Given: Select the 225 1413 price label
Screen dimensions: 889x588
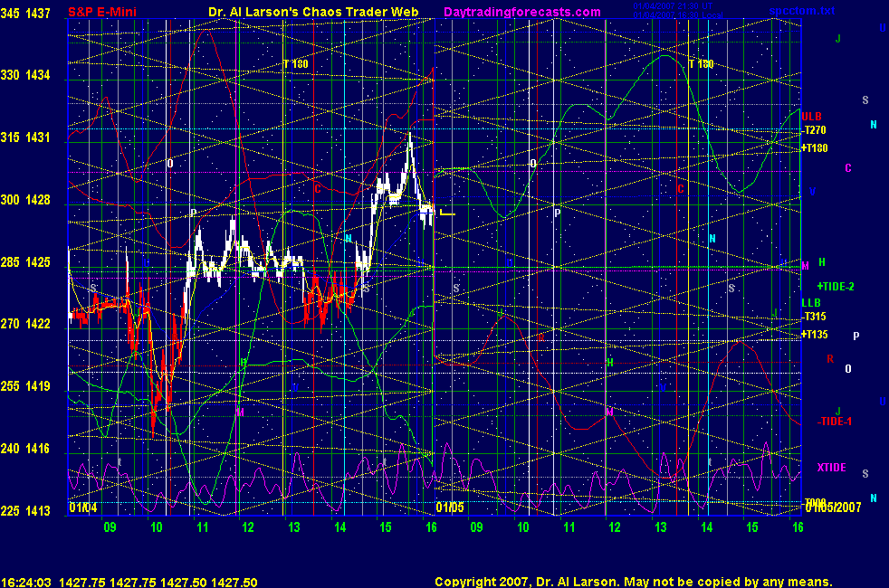Looking at the screenshot, I should (x=25, y=511).
